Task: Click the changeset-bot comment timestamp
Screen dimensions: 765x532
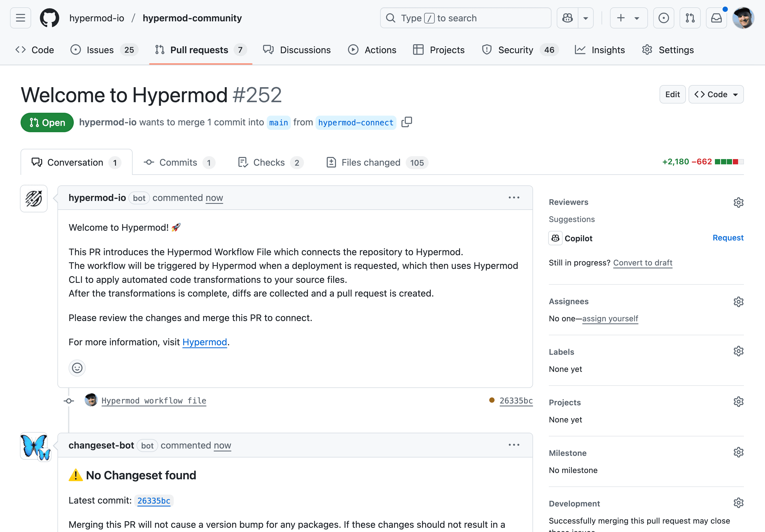Action: [222, 445]
